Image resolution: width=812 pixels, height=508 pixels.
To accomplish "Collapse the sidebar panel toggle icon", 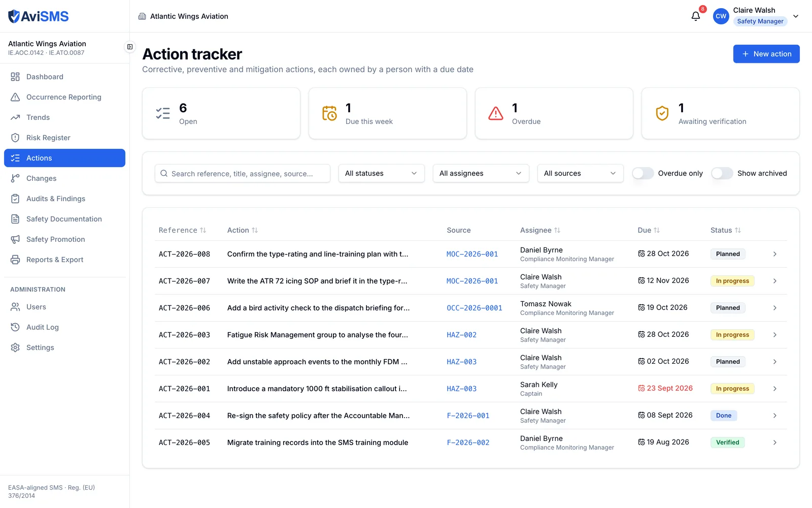I will 130,47.
